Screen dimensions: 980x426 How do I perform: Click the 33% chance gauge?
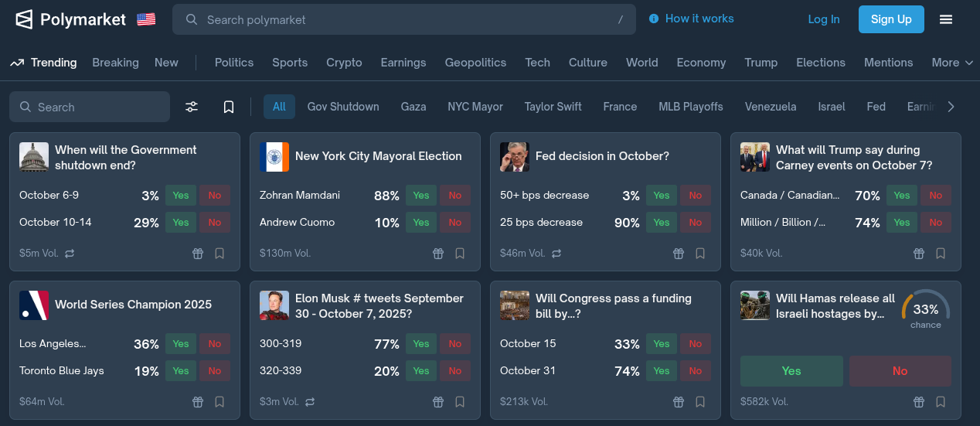[925, 310]
